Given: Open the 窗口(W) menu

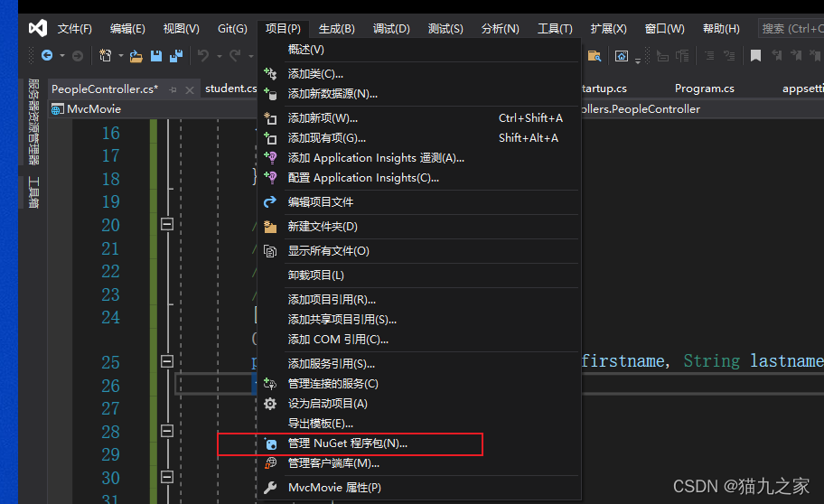Looking at the screenshot, I should [x=665, y=28].
